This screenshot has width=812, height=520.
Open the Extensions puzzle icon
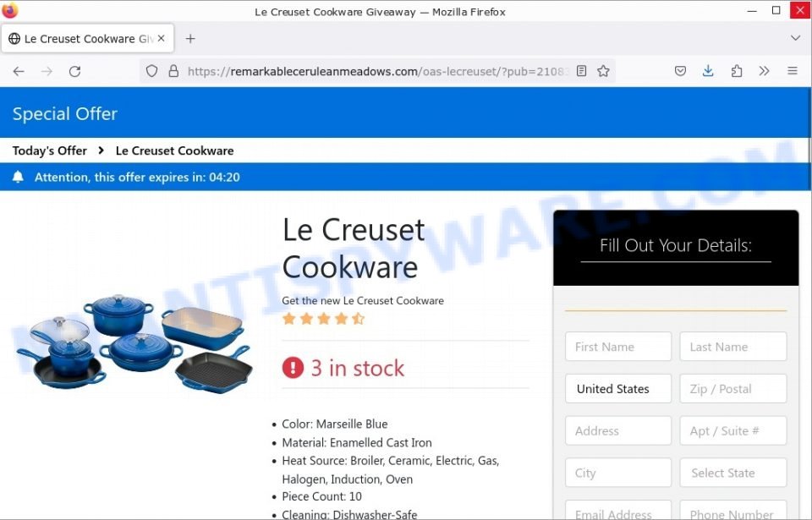(736, 71)
